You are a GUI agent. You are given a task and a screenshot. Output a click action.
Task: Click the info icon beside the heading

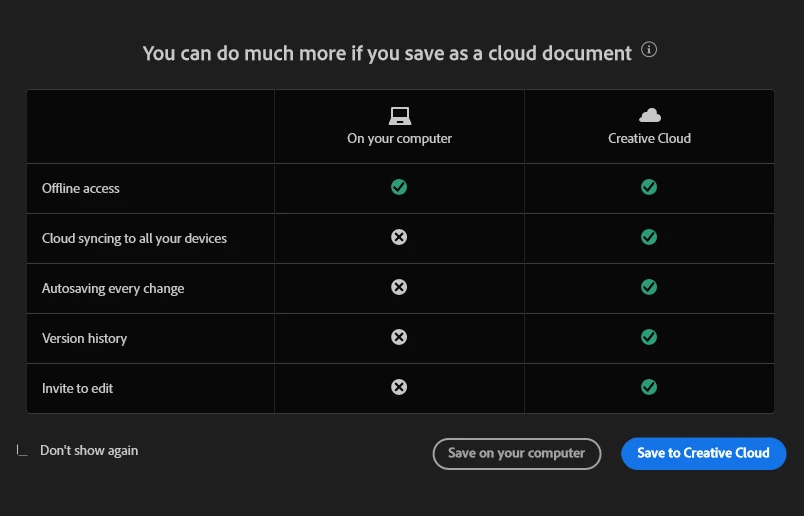point(649,50)
